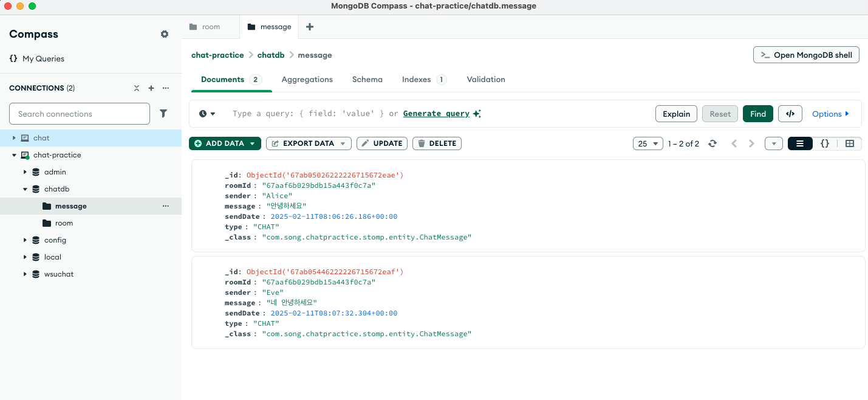Click chat-practice breadcrumb link
The image size is (868, 400).
(217, 55)
